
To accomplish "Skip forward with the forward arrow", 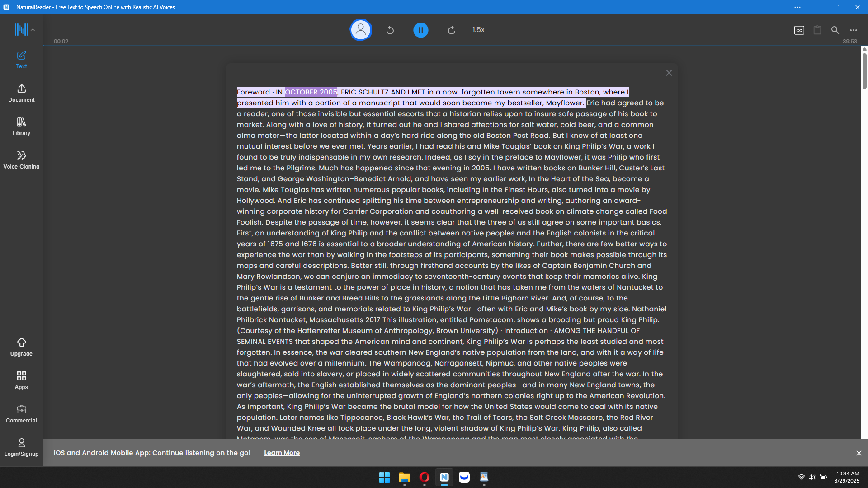I will pyautogui.click(x=451, y=30).
